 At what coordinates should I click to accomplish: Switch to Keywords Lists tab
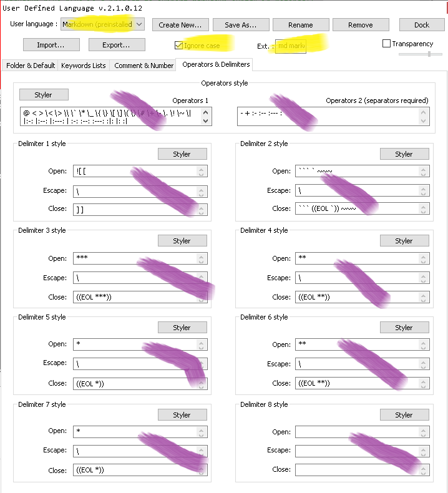[x=84, y=66]
